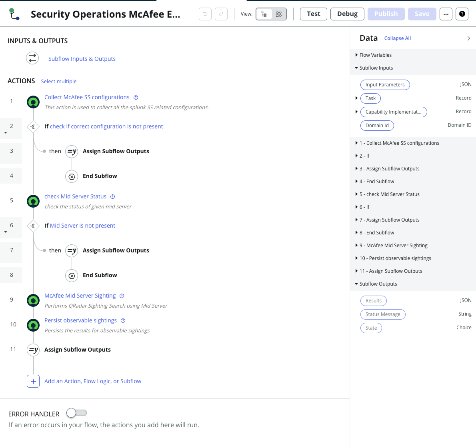Viewport: 476px width, 448px height.
Task: Click the McAfee Mid Server Sighting action icon
Action: click(33, 300)
